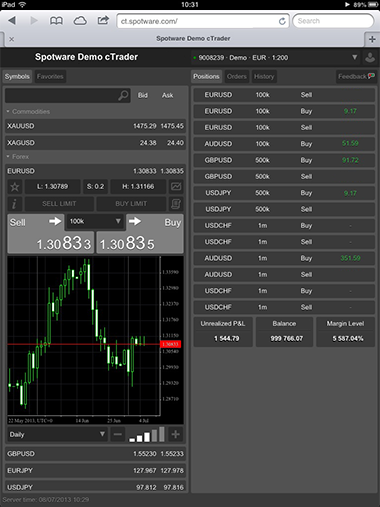Click the order ticket icon beside Buy Limit
The width and height of the screenshot is (380, 507).
(176, 204)
